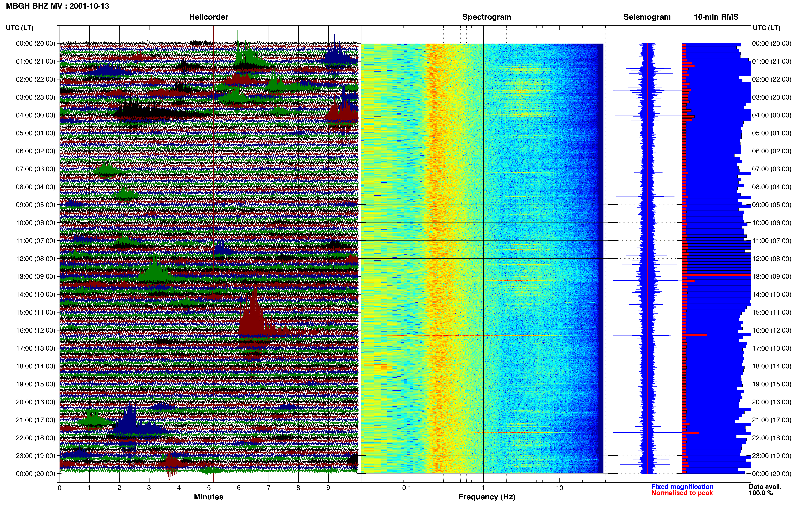Screen dimensions: 812x508
Task: Click left time label '21:00 (17:00)'
Action: [35, 420]
